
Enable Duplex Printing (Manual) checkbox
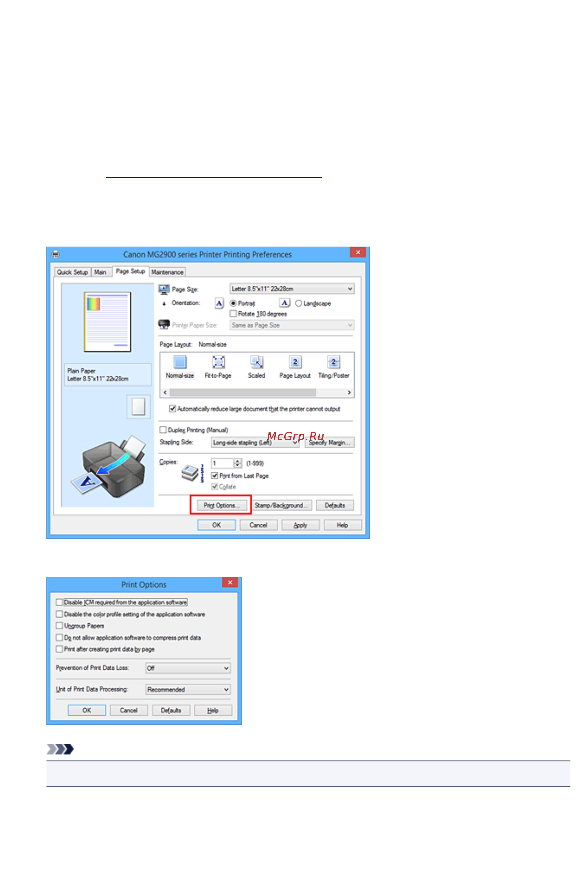point(163,430)
